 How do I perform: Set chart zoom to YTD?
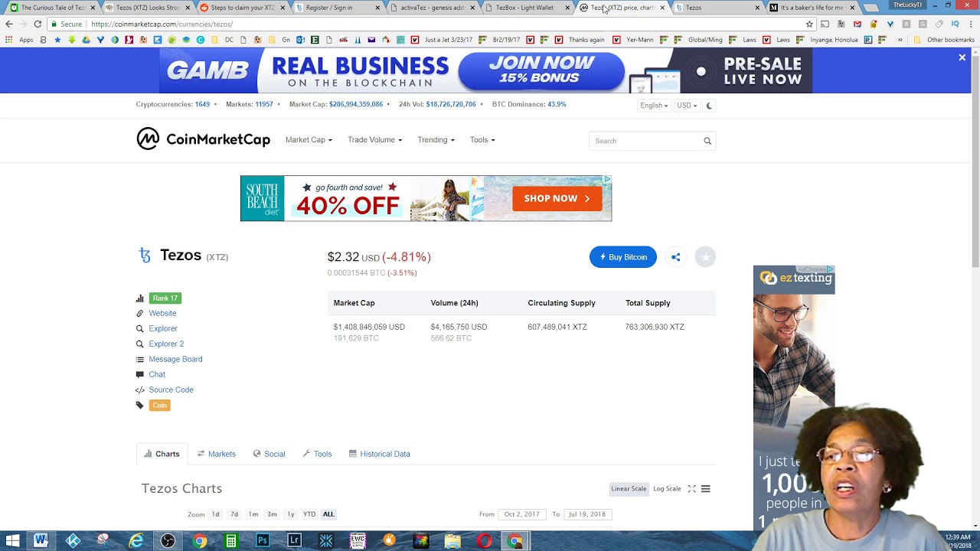309,514
